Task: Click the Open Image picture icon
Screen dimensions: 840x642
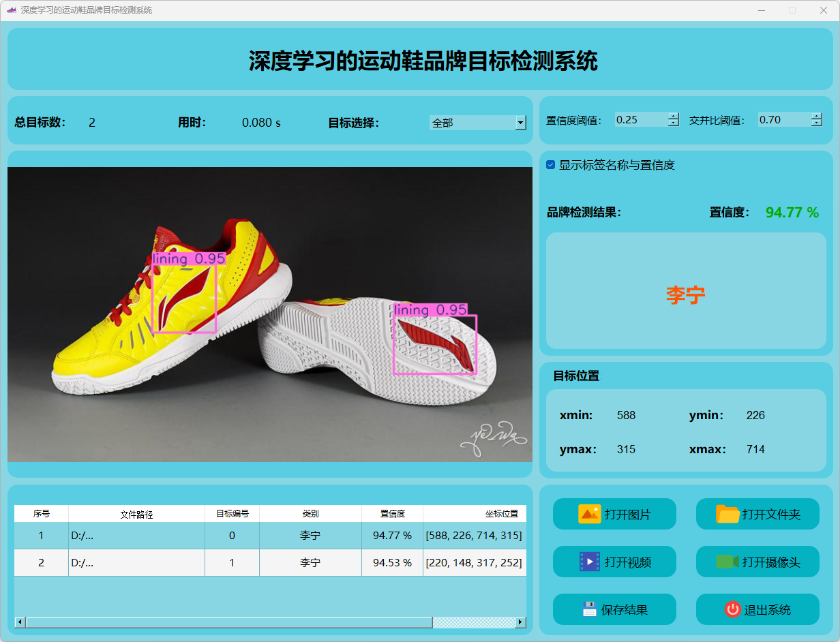Action: tap(589, 514)
